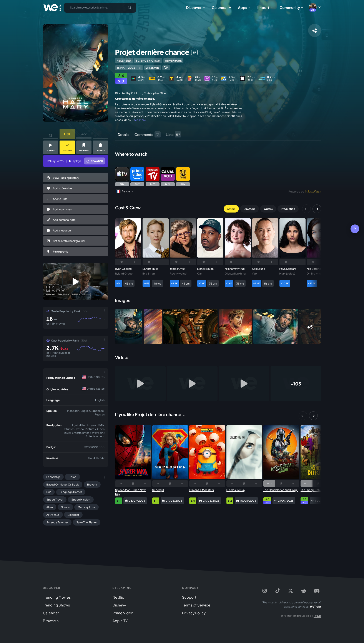Viewport: 364px width, 643px height.
Task: Open the Reddit footer link
Action: 304,591
